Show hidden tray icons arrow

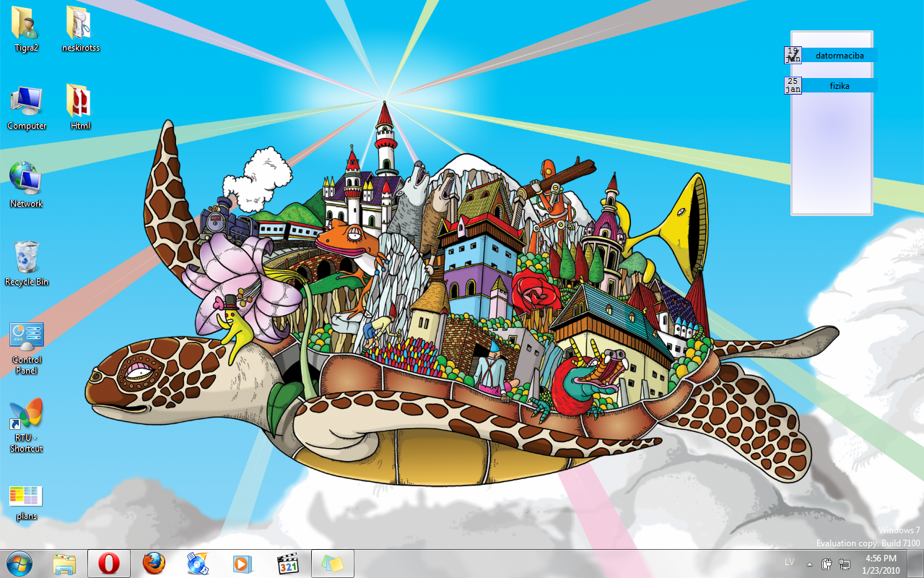point(809,564)
